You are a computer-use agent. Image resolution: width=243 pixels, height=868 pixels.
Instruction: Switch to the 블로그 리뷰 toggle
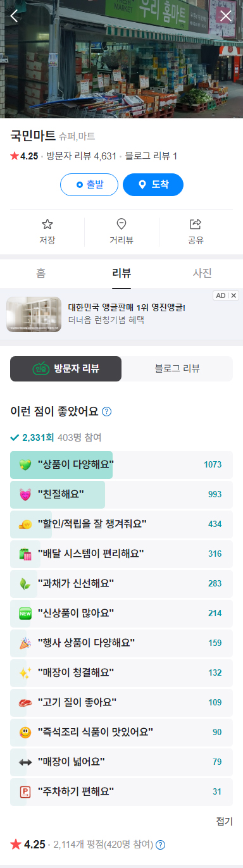(x=177, y=369)
